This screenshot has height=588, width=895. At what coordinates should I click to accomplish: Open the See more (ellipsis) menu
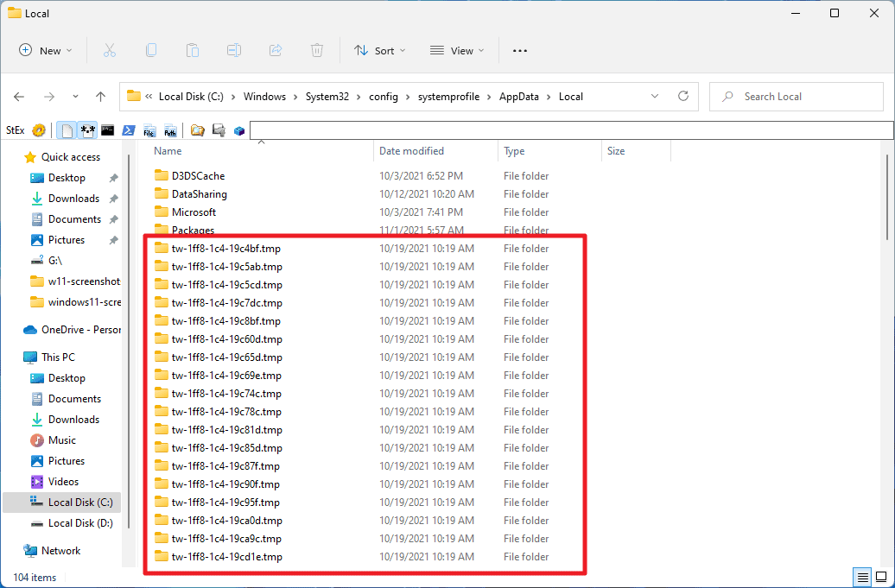pos(519,50)
